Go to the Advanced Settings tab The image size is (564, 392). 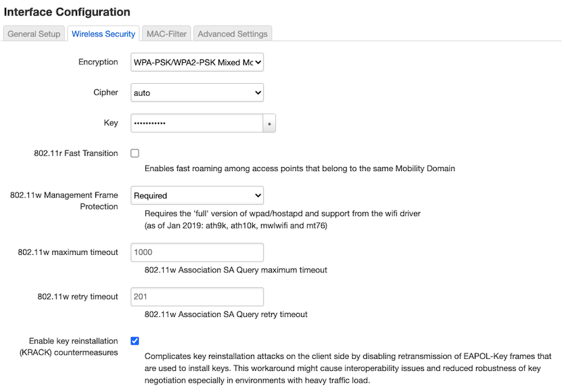tap(233, 34)
